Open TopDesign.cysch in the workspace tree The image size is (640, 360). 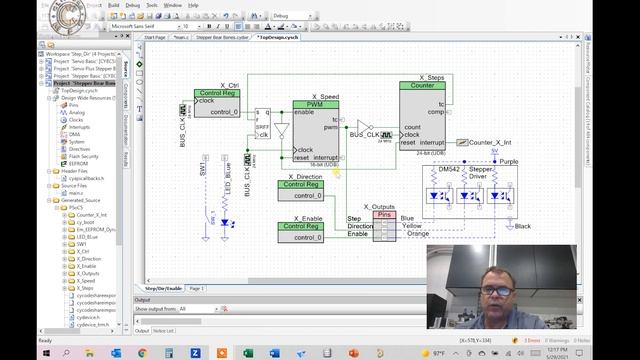79,91
